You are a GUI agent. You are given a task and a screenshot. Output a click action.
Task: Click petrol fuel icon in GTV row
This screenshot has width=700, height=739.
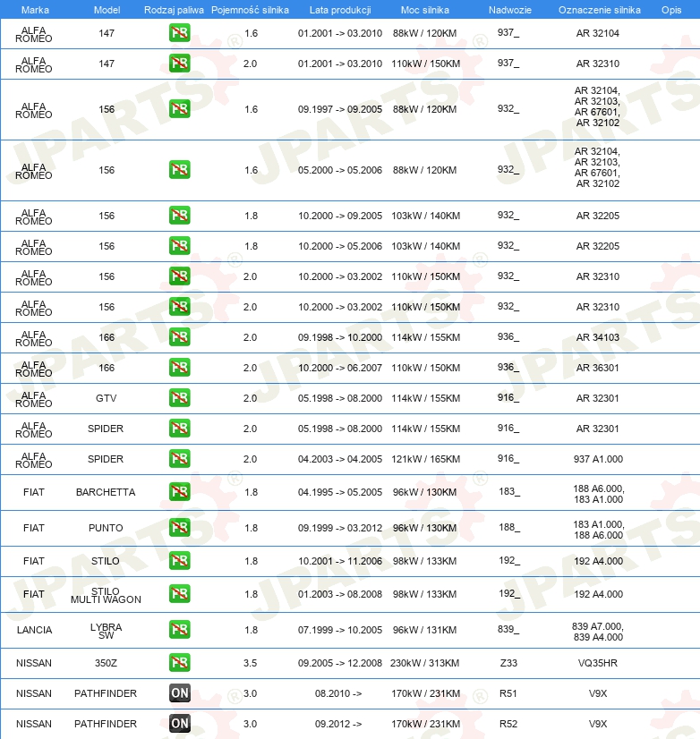pyautogui.click(x=179, y=398)
